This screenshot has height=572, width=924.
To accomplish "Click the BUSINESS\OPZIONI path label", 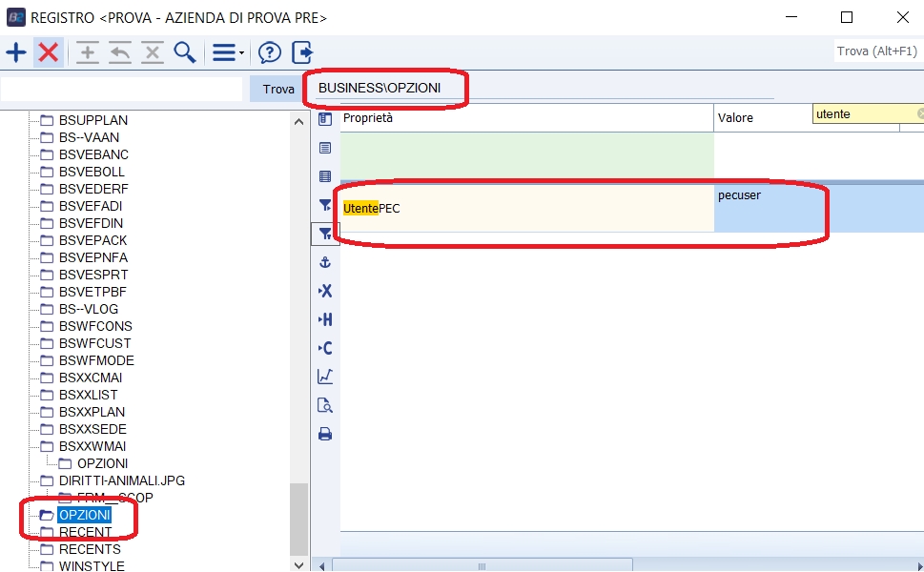I will pyautogui.click(x=380, y=88).
